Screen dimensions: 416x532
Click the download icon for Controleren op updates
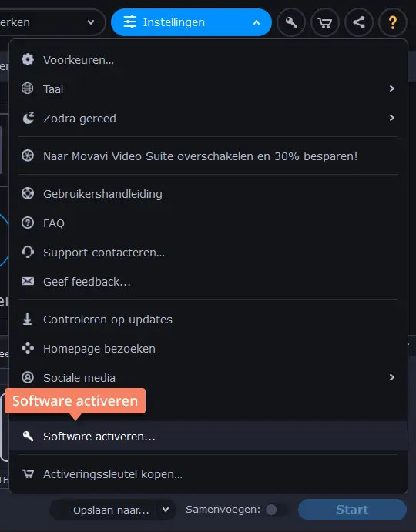(28, 319)
